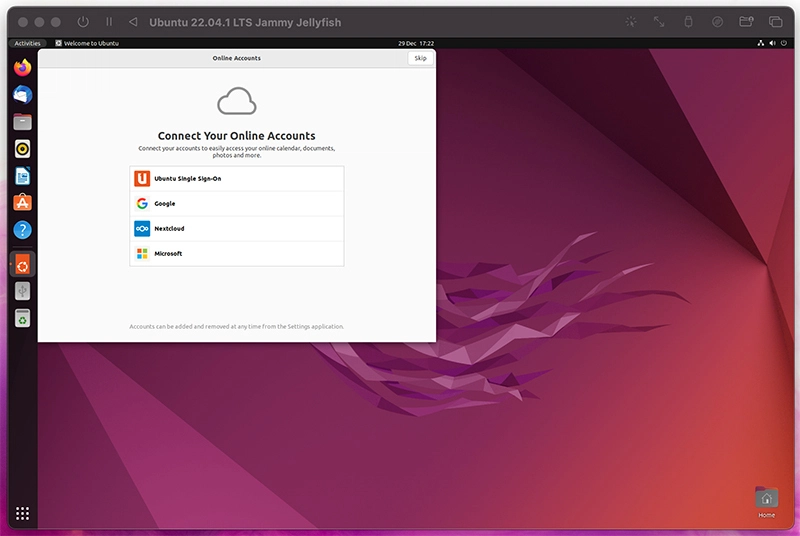
Task: Click the Connect Your Online Accounts heading
Action: pos(237,136)
